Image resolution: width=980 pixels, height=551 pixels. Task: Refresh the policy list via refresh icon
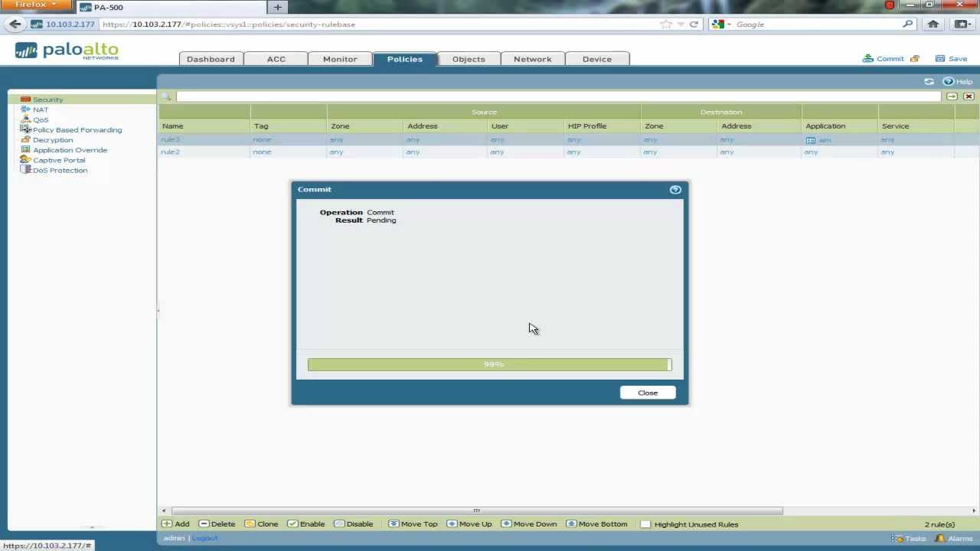pyautogui.click(x=929, y=81)
